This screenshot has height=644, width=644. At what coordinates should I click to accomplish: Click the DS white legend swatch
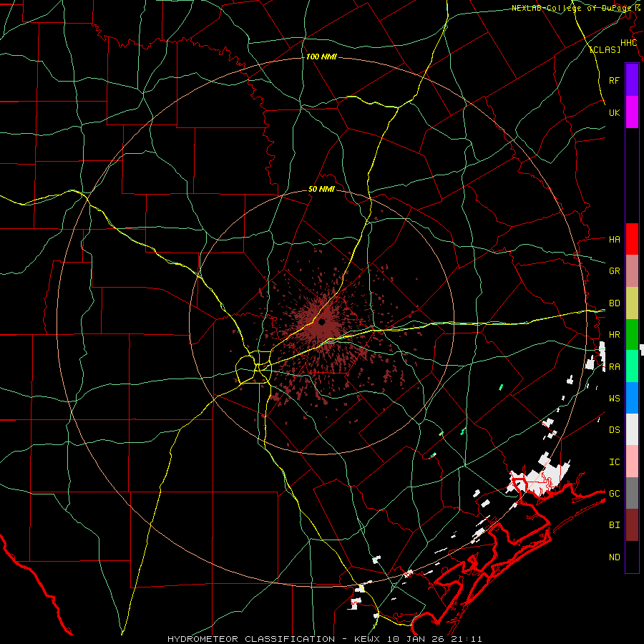point(632,429)
